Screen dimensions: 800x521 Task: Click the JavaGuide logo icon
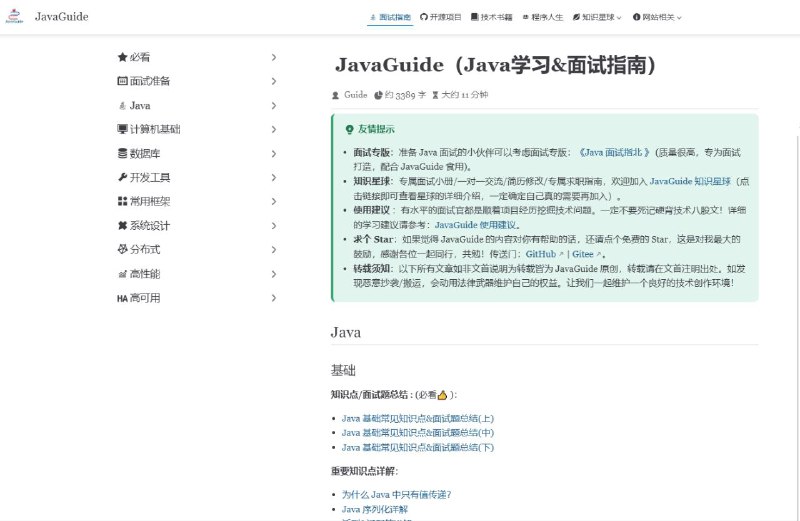point(14,17)
